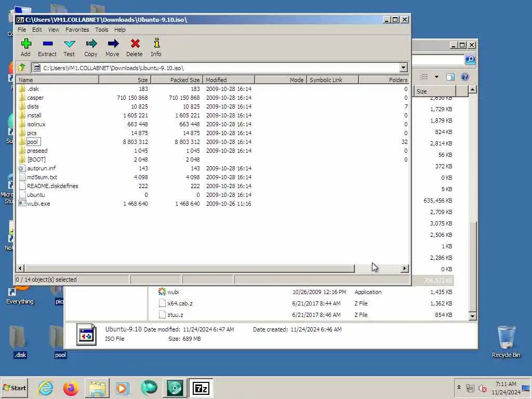Viewport: 532px width, 399px height.
Task: Sort by the Mode column header
Action: 281,80
